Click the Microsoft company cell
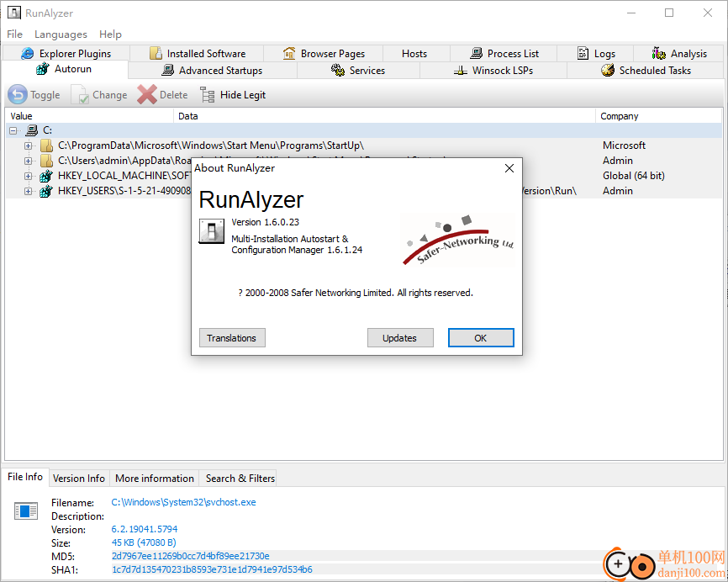This screenshot has width=728, height=582. click(x=624, y=145)
